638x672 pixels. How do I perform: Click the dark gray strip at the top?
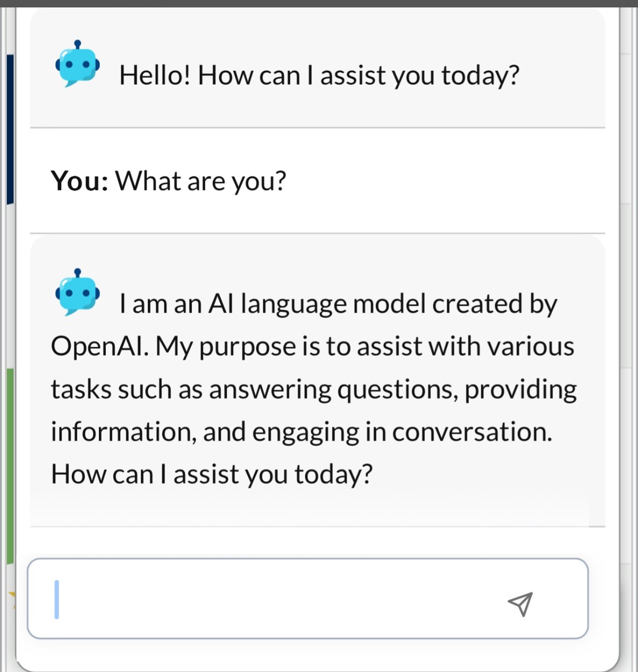(x=319, y=3)
